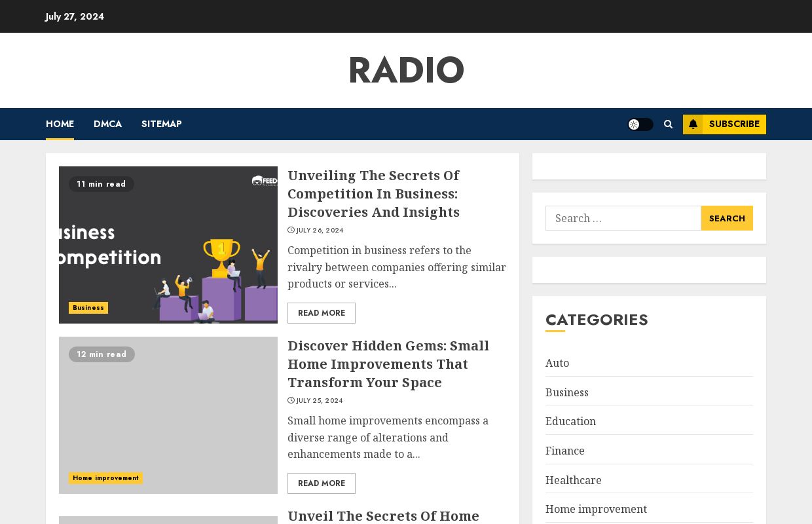Select the Finance category
The height and width of the screenshot is (524, 812).
pyautogui.click(x=565, y=451)
